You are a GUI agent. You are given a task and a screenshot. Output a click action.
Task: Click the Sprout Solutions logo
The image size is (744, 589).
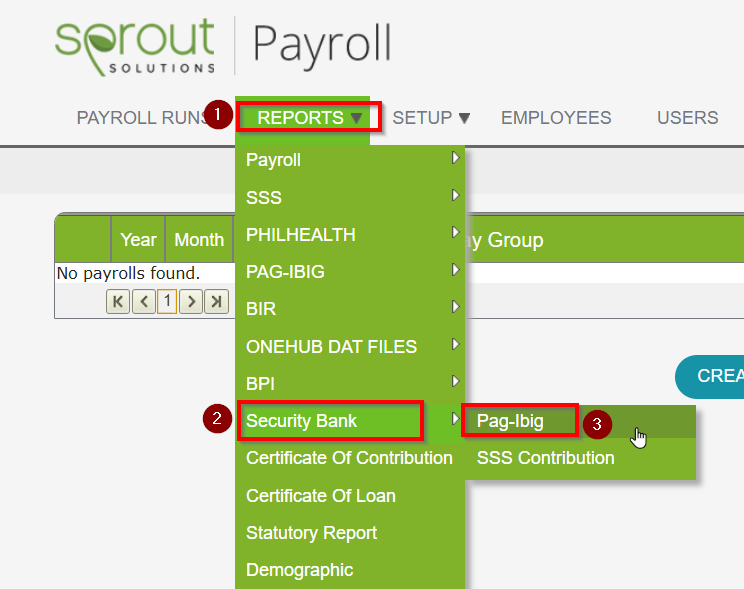click(x=135, y=46)
